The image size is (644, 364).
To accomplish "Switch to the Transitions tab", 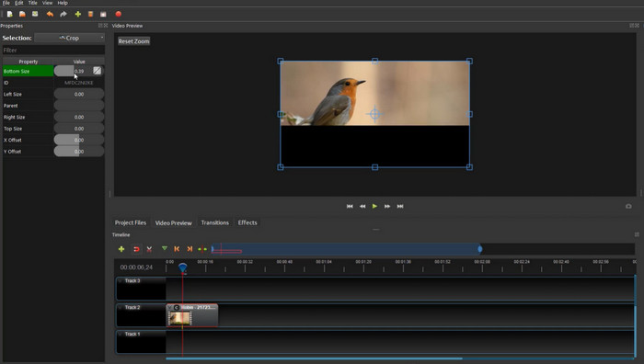I will [214, 222].
